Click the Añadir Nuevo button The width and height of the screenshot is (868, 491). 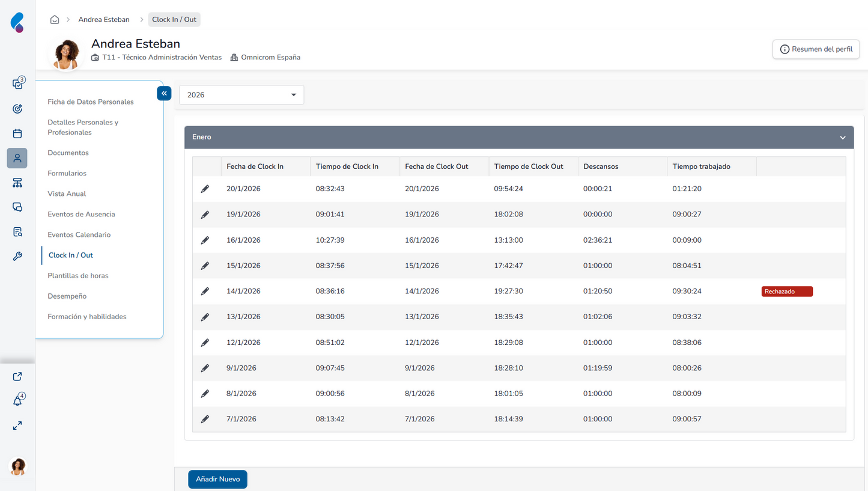217,480
